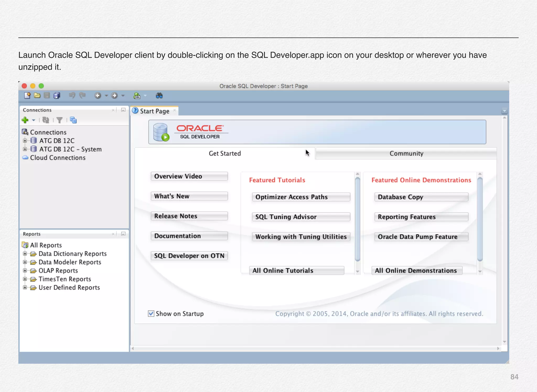Click All Online Demonstrations button
The height and width of the screenshot is (392, 537).
[417, 270]
